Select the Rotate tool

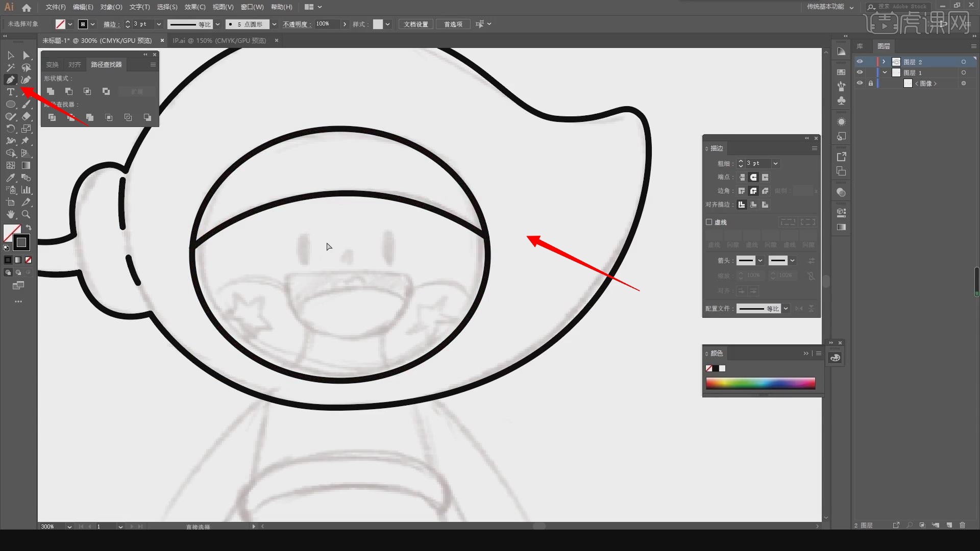pyautogui.click(x=10, y=129)
